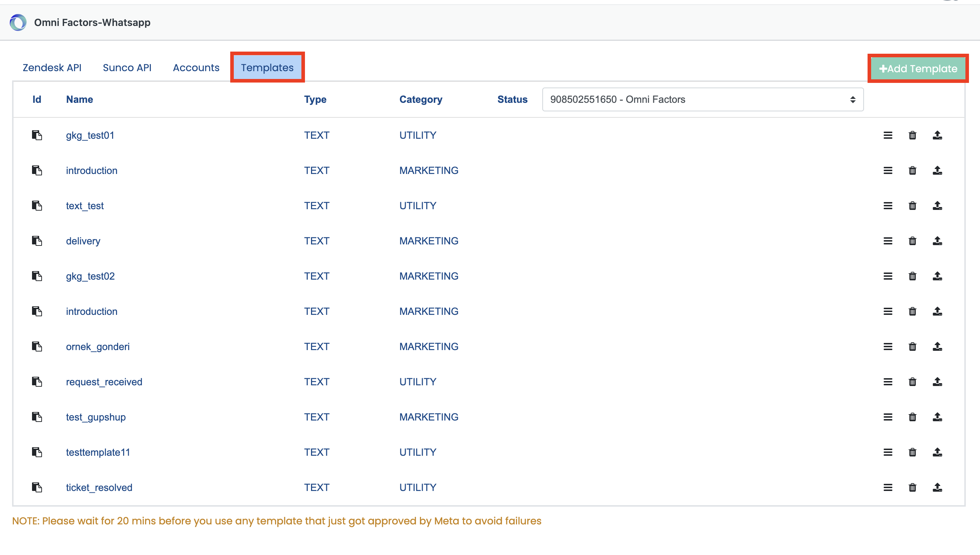Switch to the Zendesk API tab
The image size is (980, 555).
coord(52,68)
